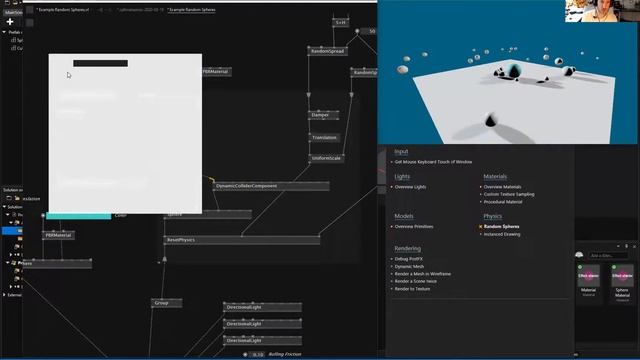Viewport: 640px width, 360px height.
Task: Expand the External node in Solution tree
Action: point(4,295)
